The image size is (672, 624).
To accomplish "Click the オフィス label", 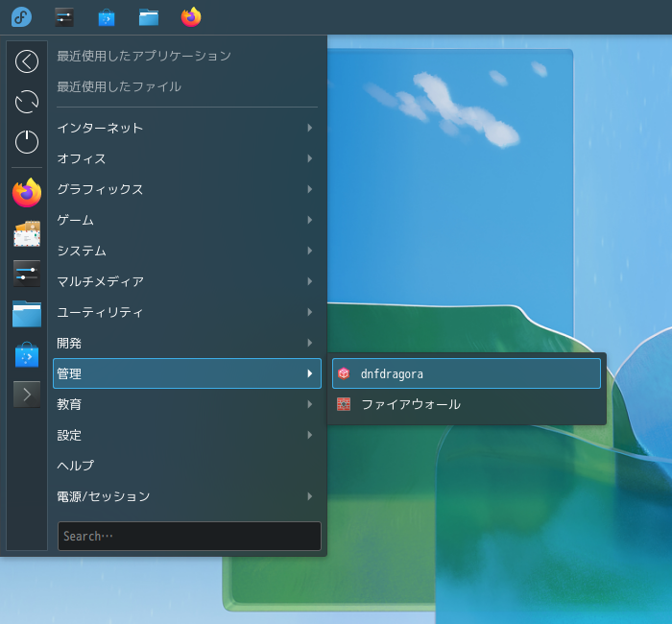I will (x=82, y=158).
